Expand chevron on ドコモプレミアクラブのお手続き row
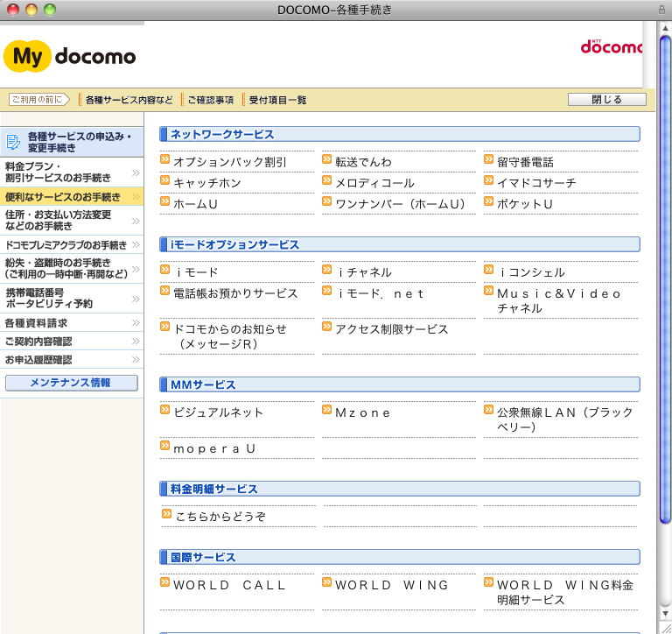 tap(136, 244)
